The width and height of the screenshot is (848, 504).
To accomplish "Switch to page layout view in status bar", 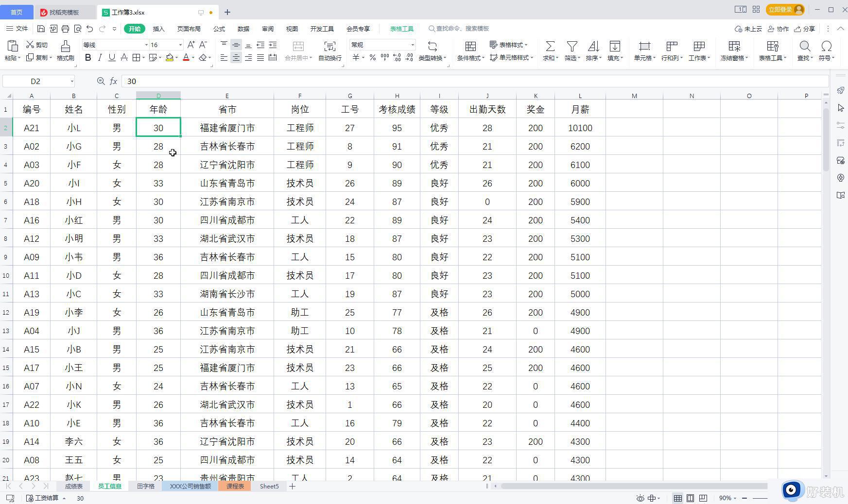I will pos(690,498).
